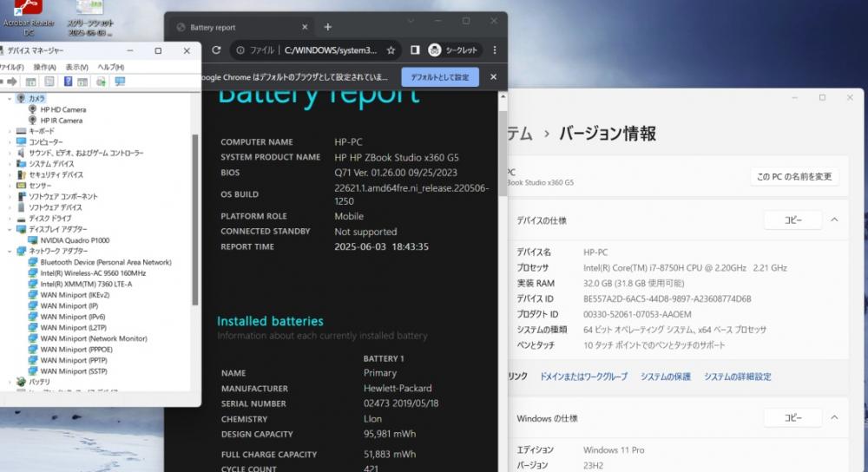The width and height of the screenshot is (868, 472).
Task: Copy Windows specs with the Windows の仕様 コピー button
Action: pyautogui.click(x=792, y=418)
